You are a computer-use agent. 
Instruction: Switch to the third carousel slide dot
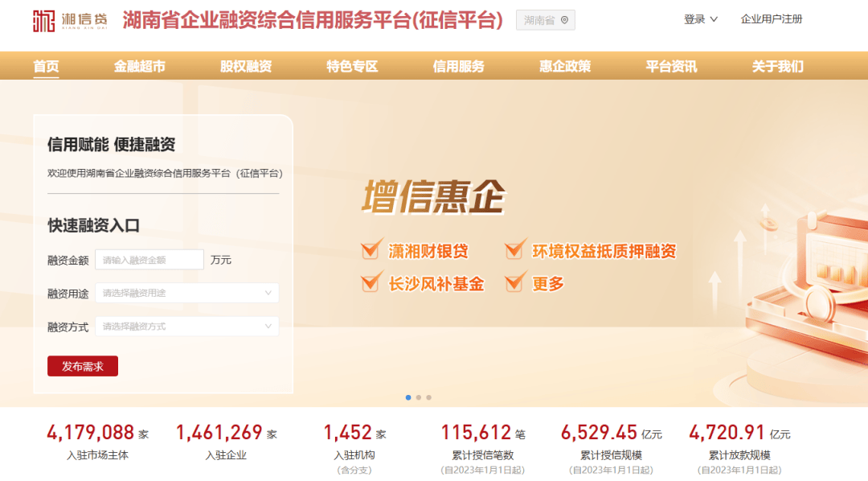pyautogui.click(x=429, y=397)
